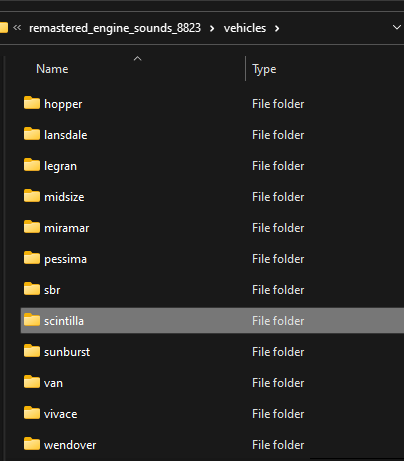Select the wendover folder name
This screenshot has width=404, height=461.
pos(70,445)
